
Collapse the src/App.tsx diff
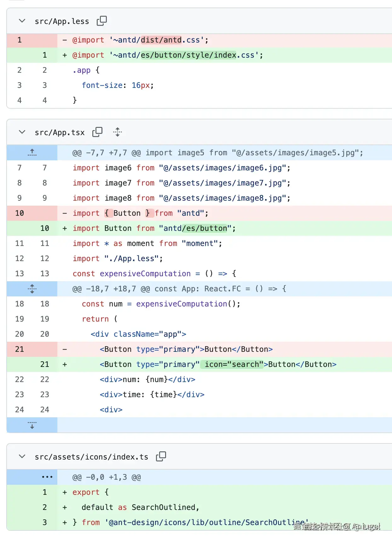(22, 132)
